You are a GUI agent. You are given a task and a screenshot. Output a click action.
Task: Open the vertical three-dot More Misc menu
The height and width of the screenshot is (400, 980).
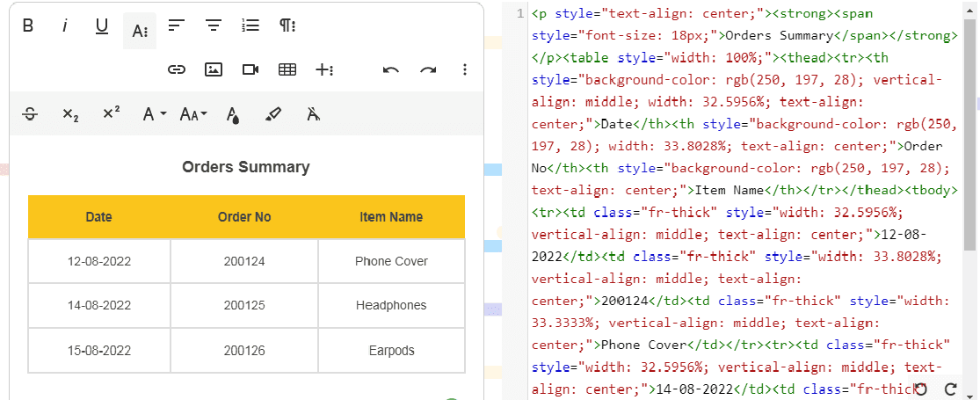click(465, 69)
